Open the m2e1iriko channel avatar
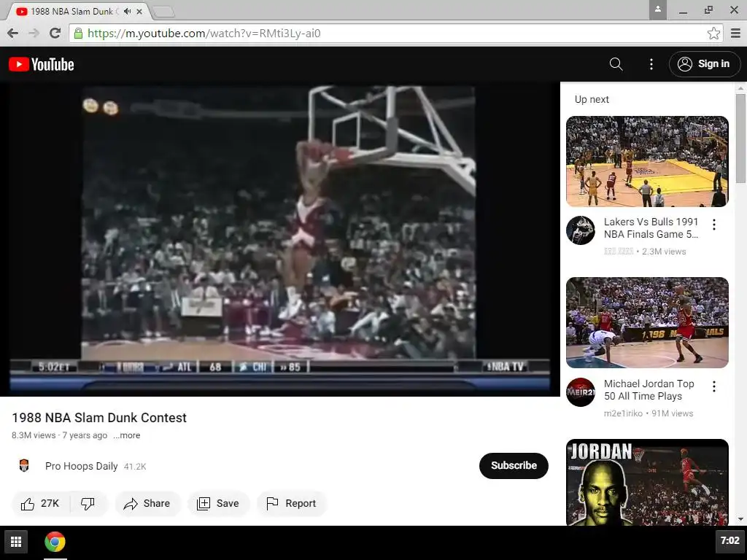 [581, 392]
